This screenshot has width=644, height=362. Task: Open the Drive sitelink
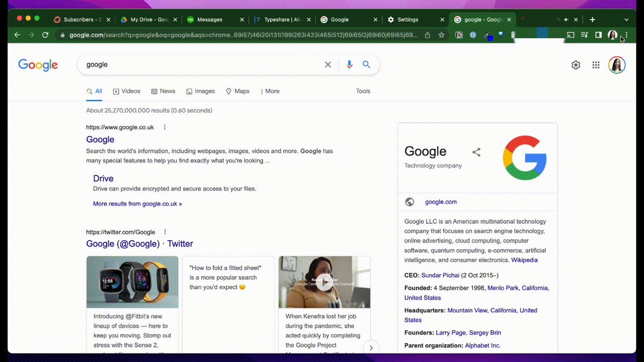(103, 179)
